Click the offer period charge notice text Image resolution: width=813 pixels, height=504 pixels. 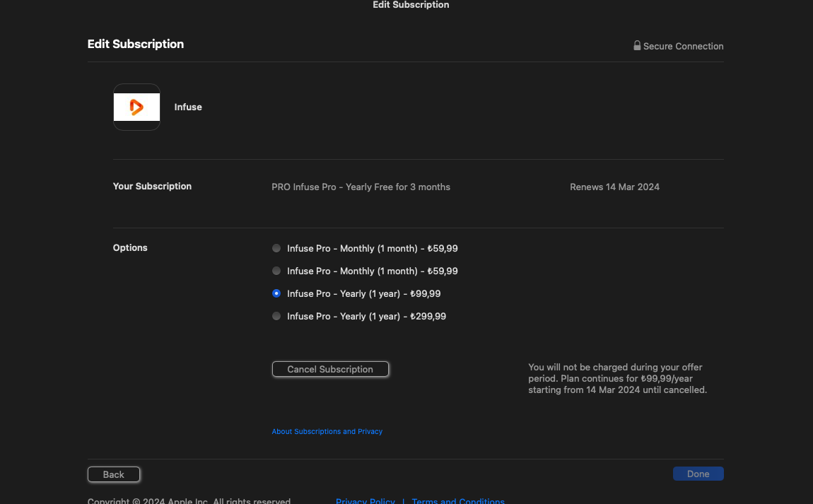pyautogui.click(x=617, y=379)
